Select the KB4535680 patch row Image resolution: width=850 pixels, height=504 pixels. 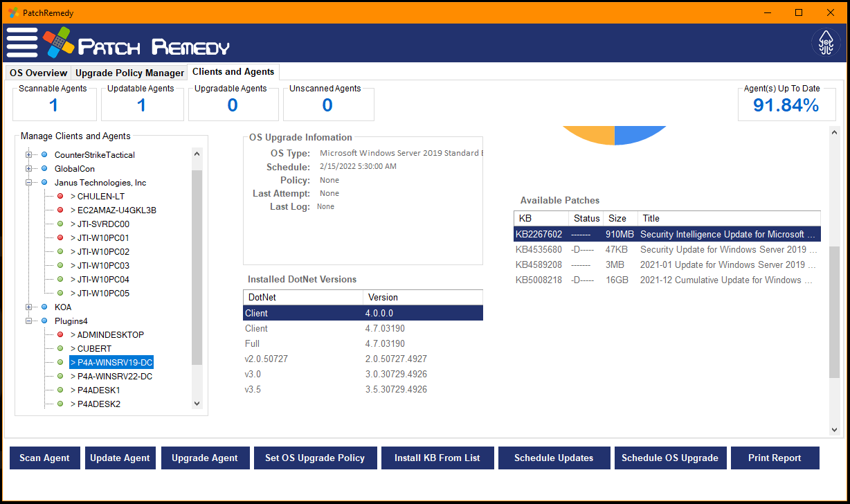[664, 251]
